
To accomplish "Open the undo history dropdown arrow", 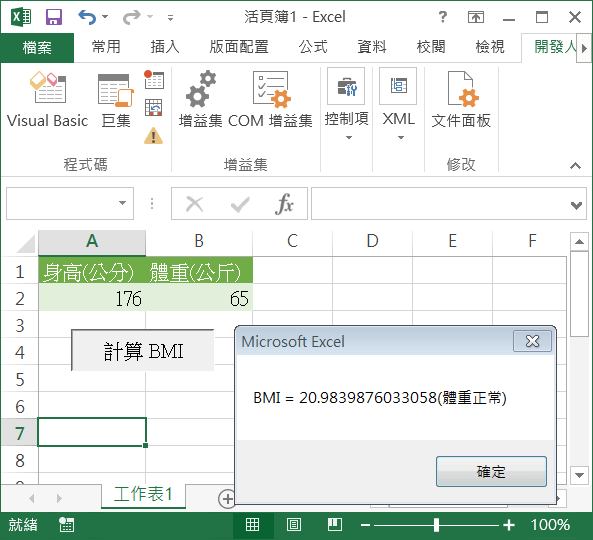I will (x=105, y=17).
